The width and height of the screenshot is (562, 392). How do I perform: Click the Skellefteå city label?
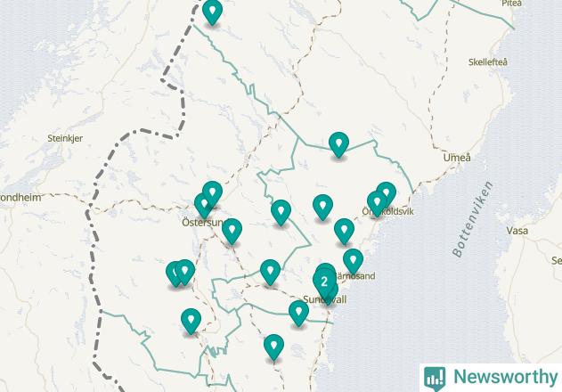488,62
